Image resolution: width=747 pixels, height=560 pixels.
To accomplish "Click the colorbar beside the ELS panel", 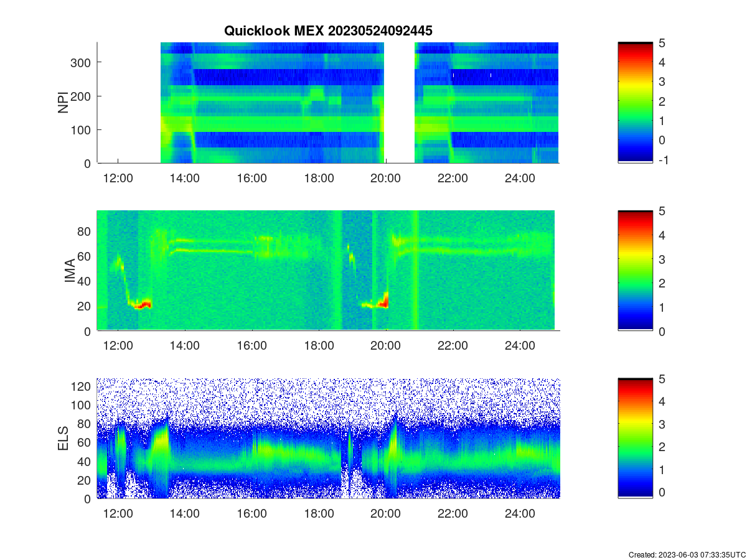I will 636,438.
